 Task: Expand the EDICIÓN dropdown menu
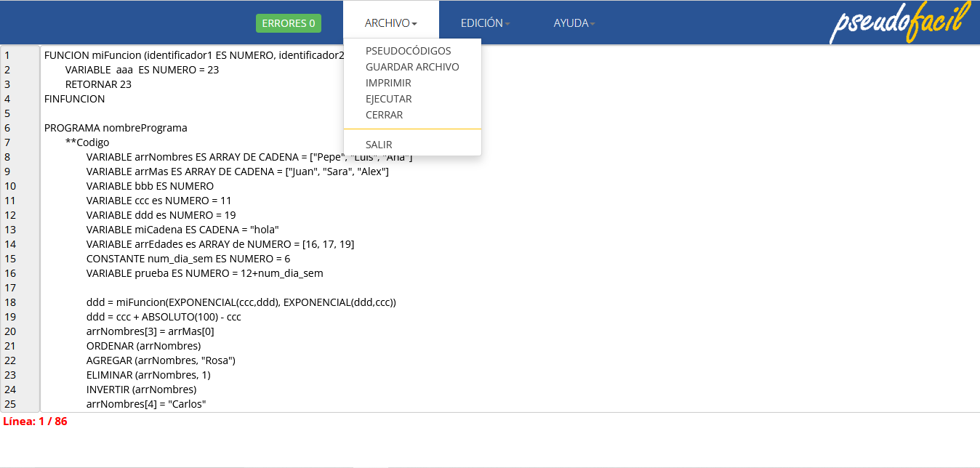coord(485,23)
